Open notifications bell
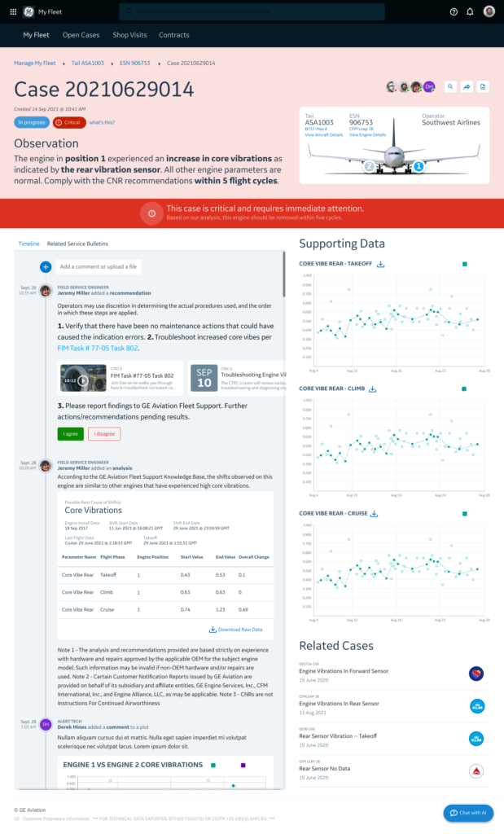Viewport: 504px width, 834px height. (x=470, y=12)
